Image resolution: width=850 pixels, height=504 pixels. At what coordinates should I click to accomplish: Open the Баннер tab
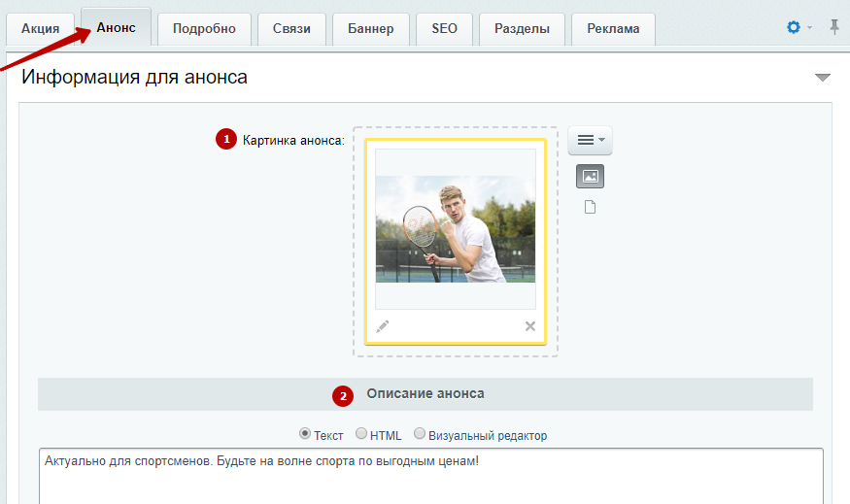click(371, 29)
